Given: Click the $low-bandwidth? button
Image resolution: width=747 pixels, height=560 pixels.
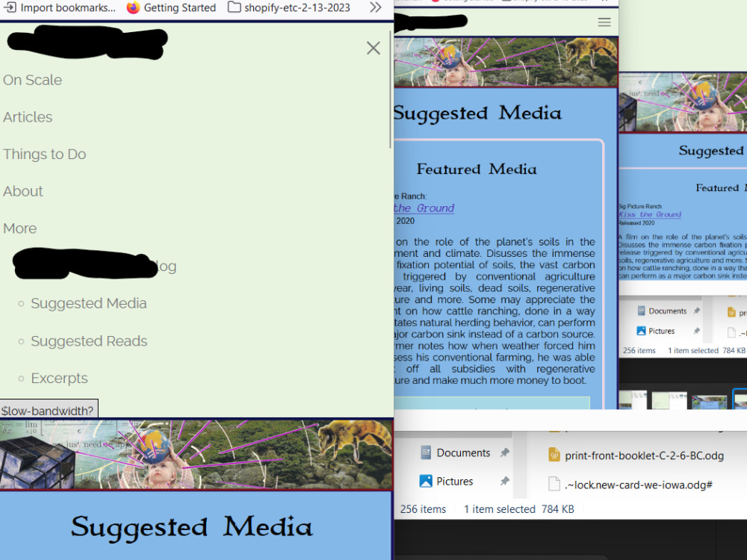Looking at the screenshot, I should click(49, 410).
